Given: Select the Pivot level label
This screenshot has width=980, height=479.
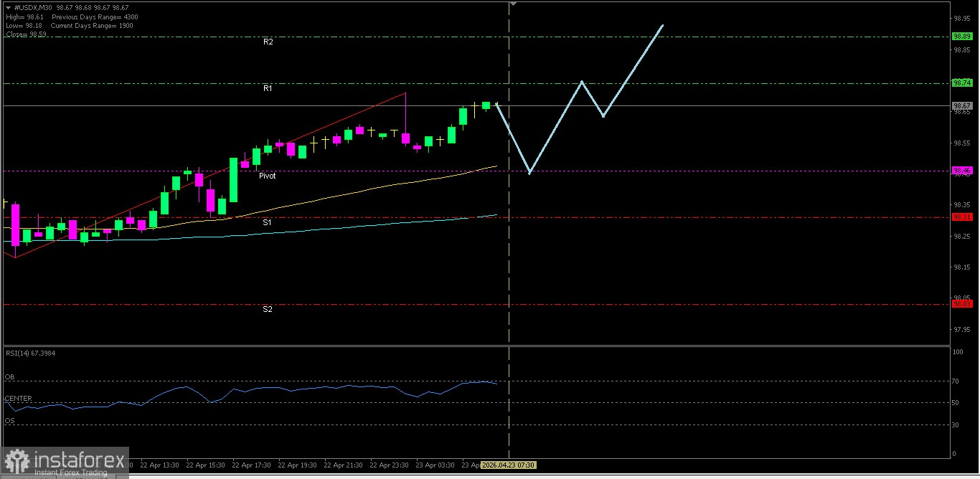Looking at the screenshot, I should pyautogui.click(x=268, y=176).
